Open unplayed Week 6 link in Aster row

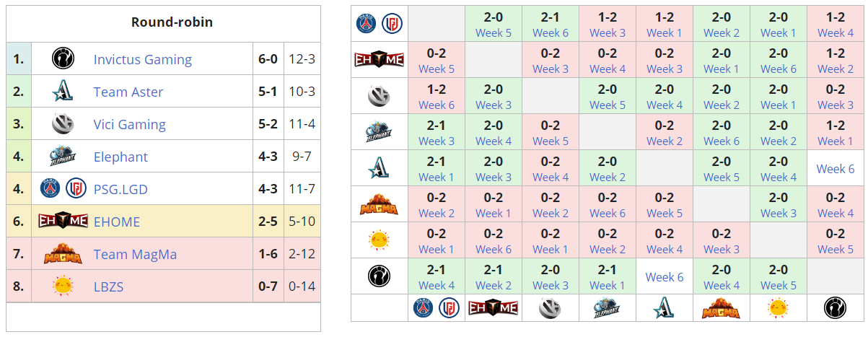[836, 169]
